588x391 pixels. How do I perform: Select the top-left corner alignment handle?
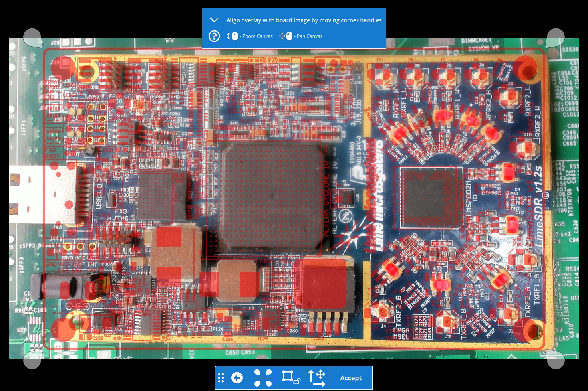click(x=33, y=38)
